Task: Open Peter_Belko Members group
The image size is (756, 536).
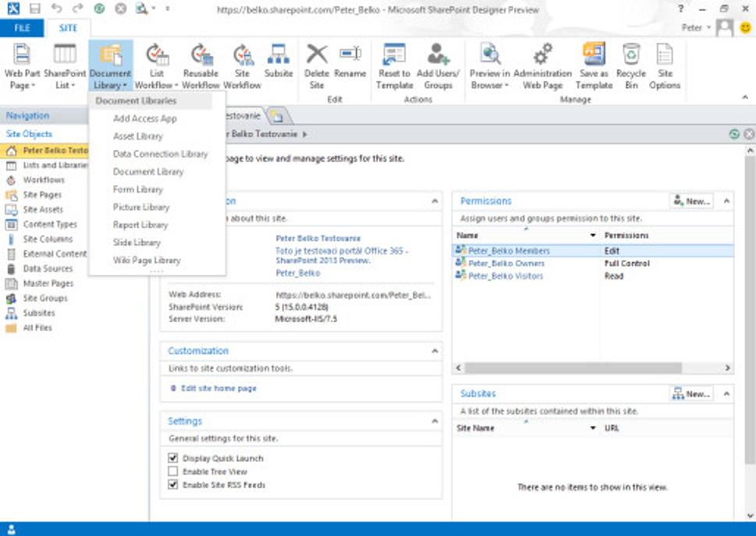Action: 509,250
